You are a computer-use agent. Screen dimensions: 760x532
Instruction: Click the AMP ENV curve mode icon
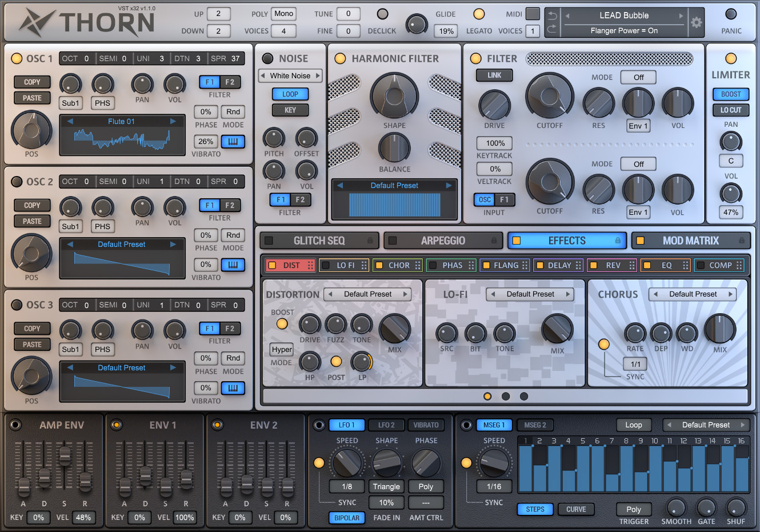(15, 425)
